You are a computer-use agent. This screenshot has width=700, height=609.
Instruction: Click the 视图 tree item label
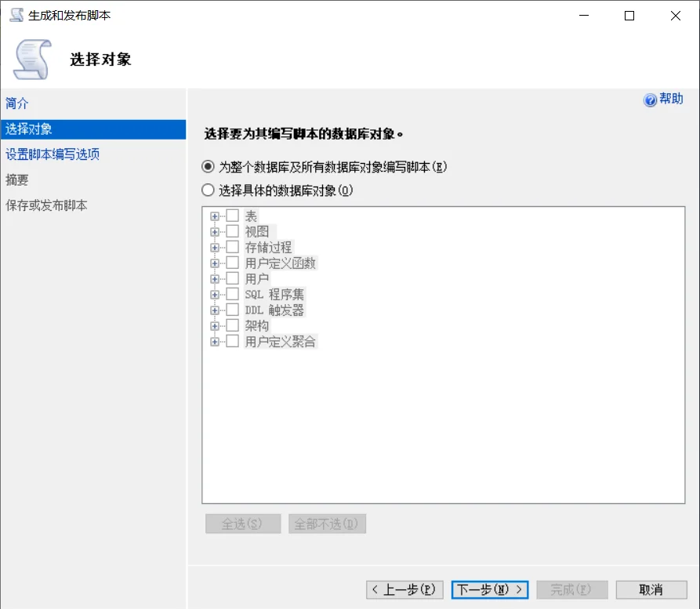[x=257, y=232]
